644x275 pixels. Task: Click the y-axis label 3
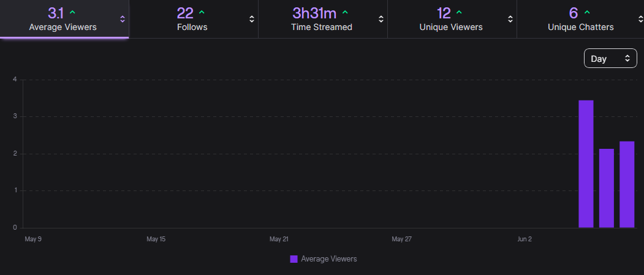click(x=15, y=116)
